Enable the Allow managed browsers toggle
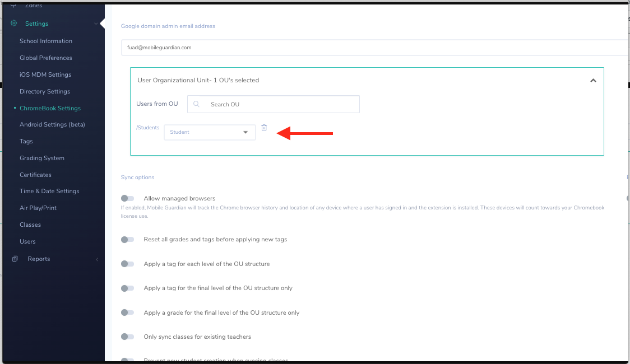 click(127, 198)
